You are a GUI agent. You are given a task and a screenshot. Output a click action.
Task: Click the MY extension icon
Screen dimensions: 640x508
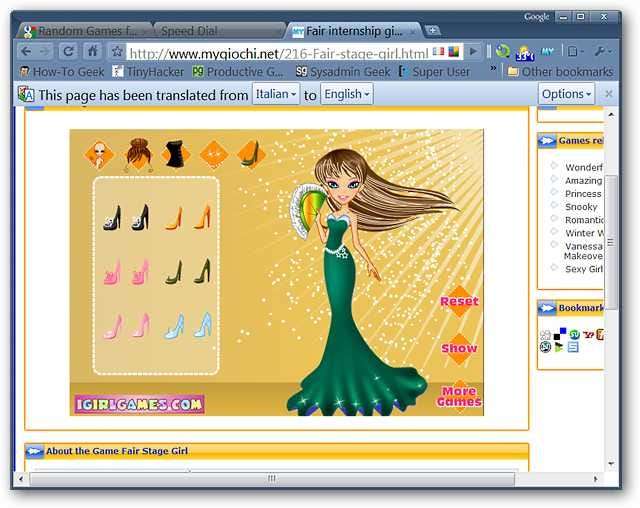click(547, 51)
